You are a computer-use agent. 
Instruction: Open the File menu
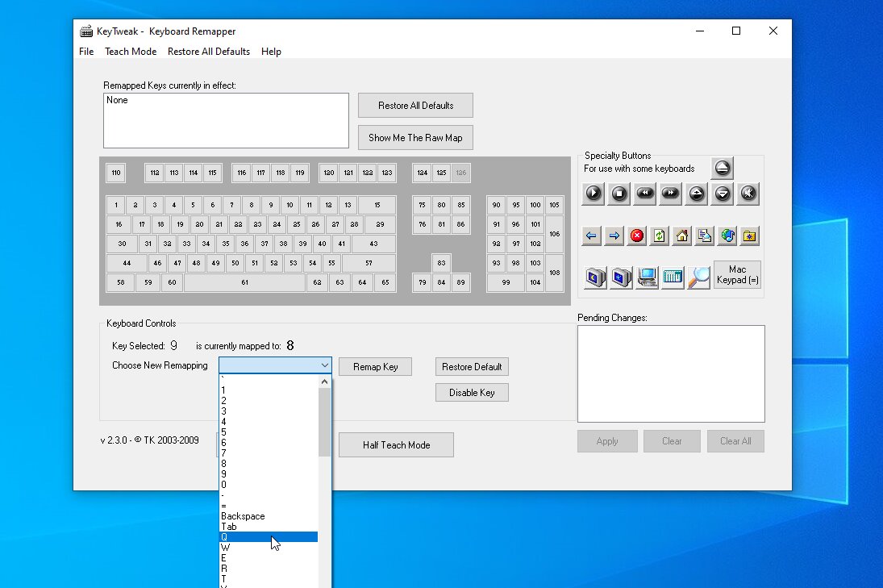86,52
